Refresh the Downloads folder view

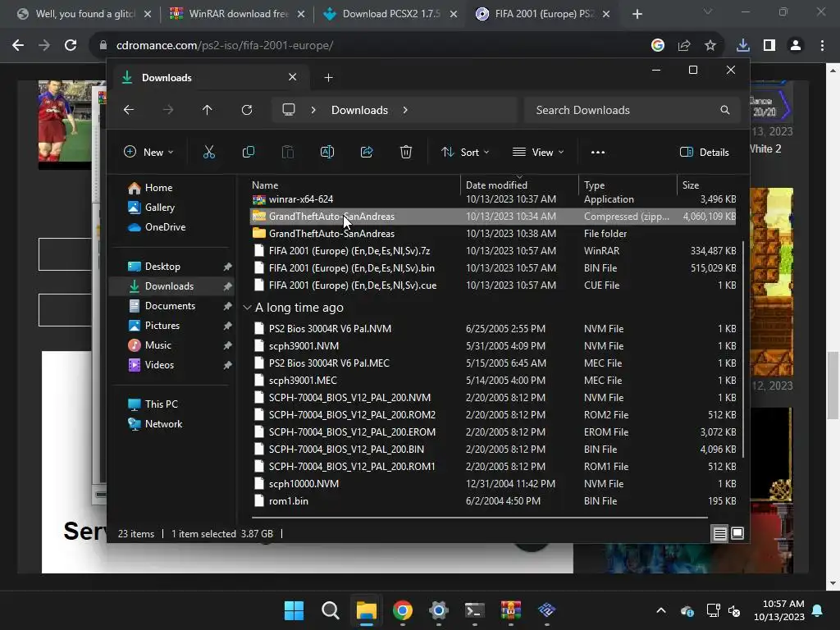pyautogui.click(x=247, y=110)
